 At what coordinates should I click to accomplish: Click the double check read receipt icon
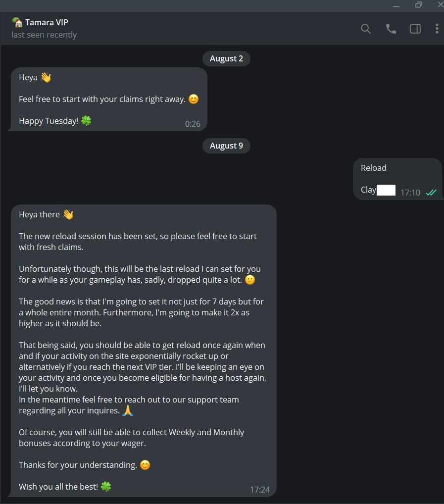coord(431,193)
